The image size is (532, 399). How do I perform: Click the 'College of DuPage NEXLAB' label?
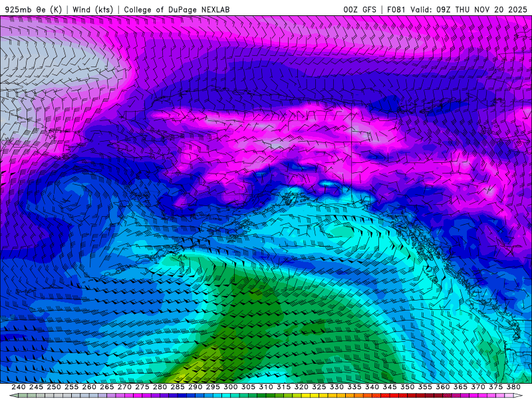coord(177,9)
